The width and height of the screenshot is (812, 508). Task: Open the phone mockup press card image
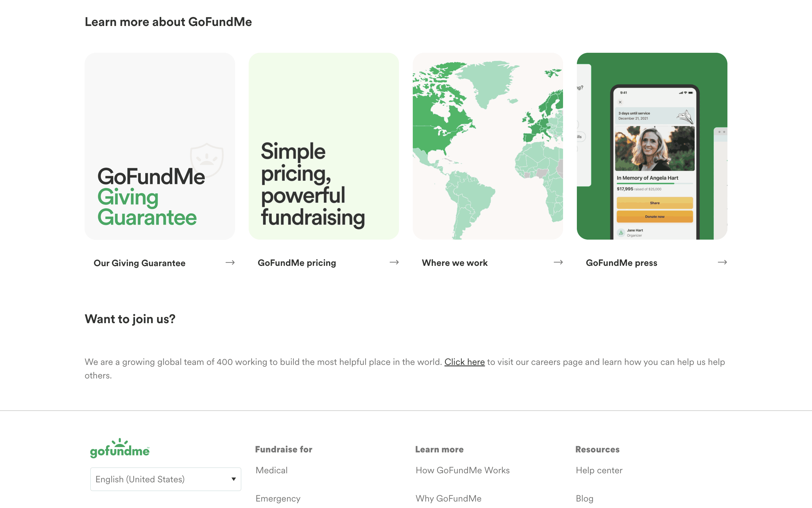coord(652,146)
